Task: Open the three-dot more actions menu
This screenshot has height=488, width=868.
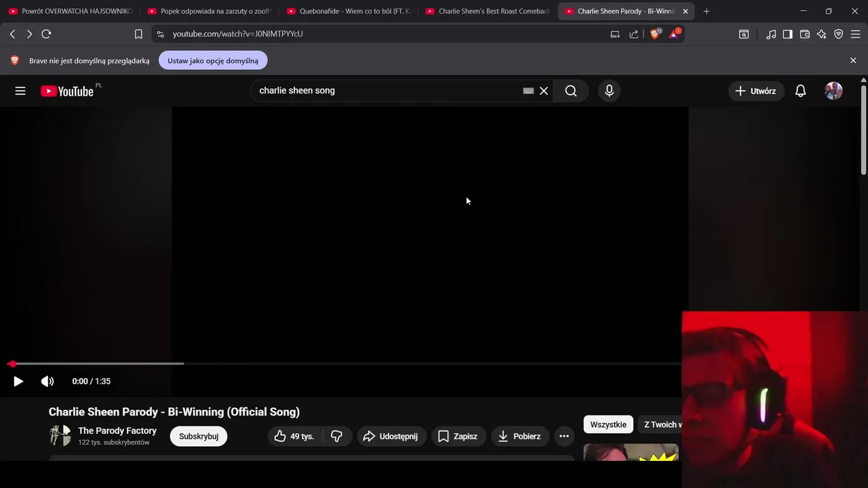Action: tap(564, 436)
